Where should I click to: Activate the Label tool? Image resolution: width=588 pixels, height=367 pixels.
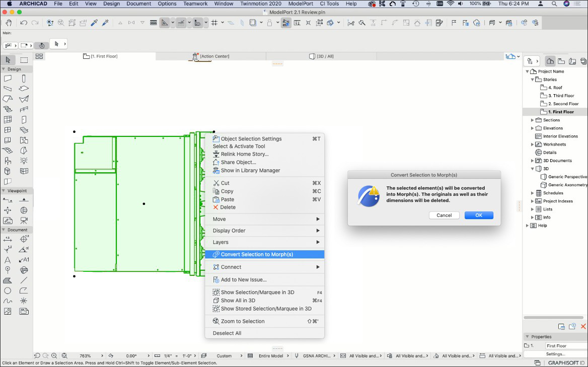point(24,260)
